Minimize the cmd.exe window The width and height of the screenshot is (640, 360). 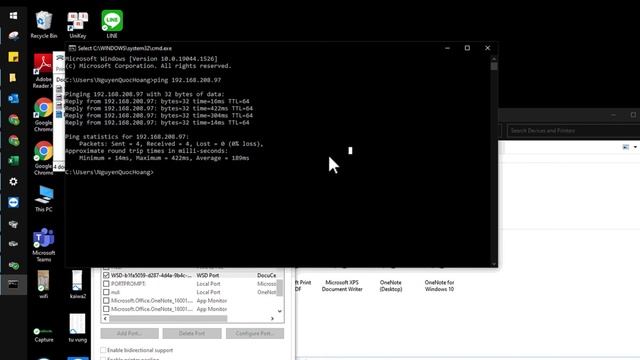(447, 48)
